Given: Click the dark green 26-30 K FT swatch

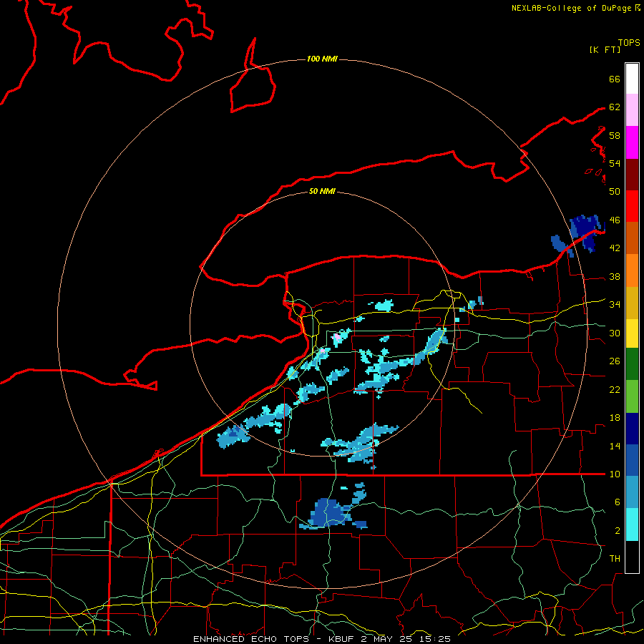Looking at the screenshot, I should click(632, 364).
